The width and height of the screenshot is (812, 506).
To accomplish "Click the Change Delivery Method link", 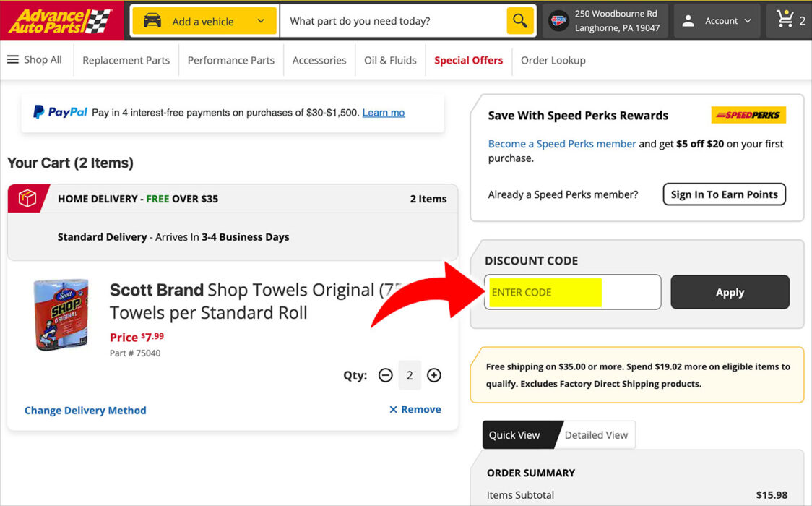I will [x=85, y=410].
